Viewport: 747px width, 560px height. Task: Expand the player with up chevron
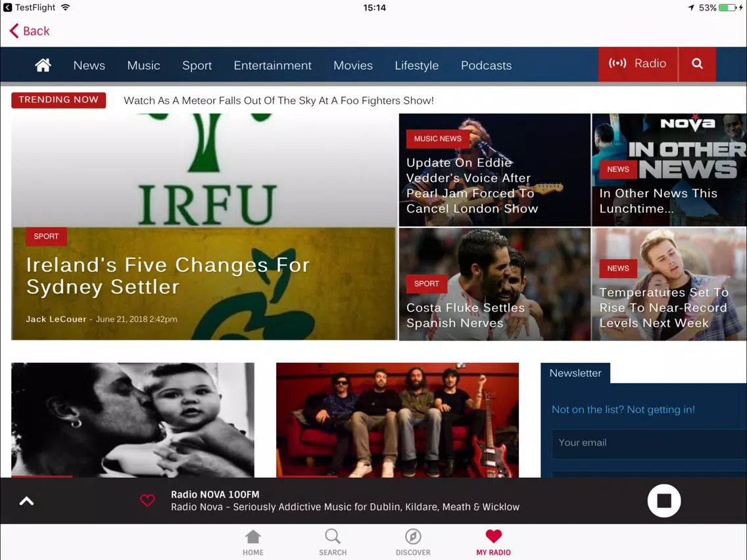(x=27, y=501)
